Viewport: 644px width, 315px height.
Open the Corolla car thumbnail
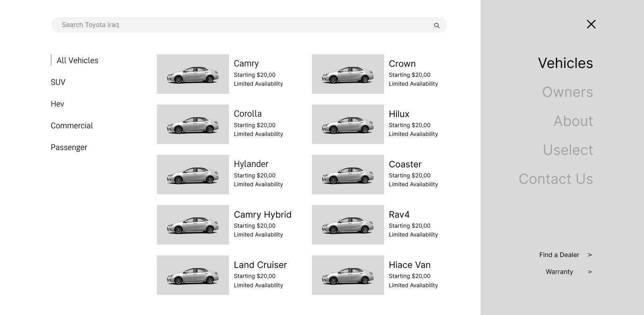tap(193, 124)
